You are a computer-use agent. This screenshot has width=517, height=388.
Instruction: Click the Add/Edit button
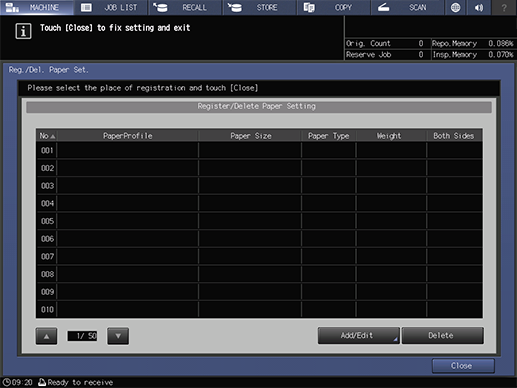(x=358, y=335)
